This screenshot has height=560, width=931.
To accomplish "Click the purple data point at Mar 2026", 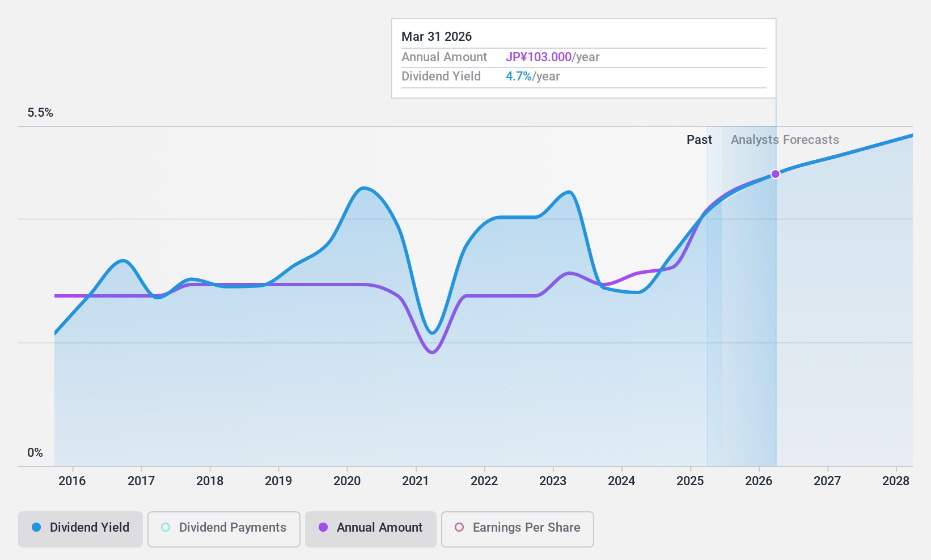I will click(775, 174).
